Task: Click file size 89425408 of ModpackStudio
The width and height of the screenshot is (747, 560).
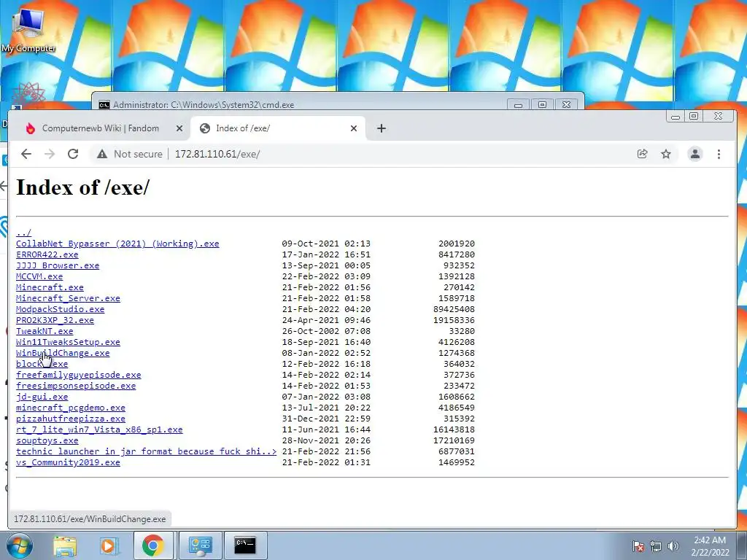Action: click(454, 309)
